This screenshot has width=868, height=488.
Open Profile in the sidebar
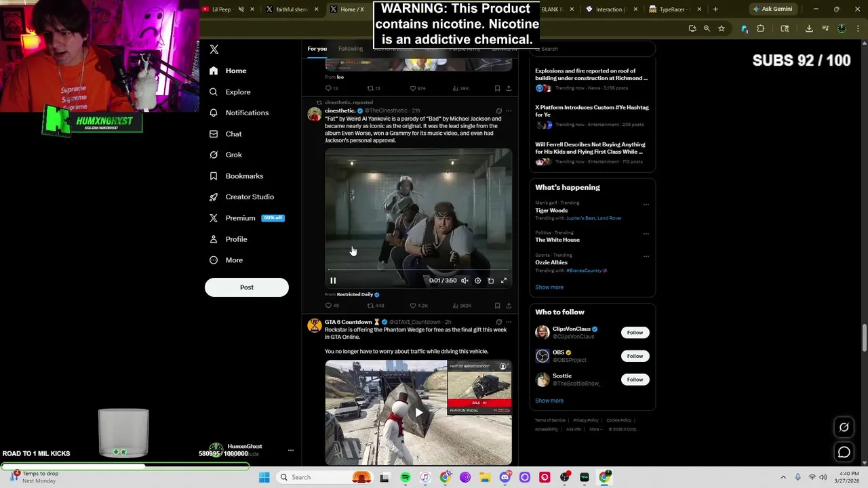click(x=229, y=239)
